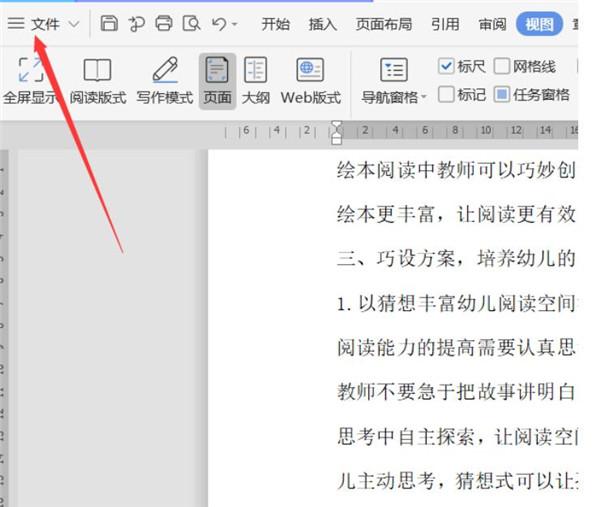
Task: Uncheck the 标尺 ruler checkbox
Action: click(x=446, y=66)
